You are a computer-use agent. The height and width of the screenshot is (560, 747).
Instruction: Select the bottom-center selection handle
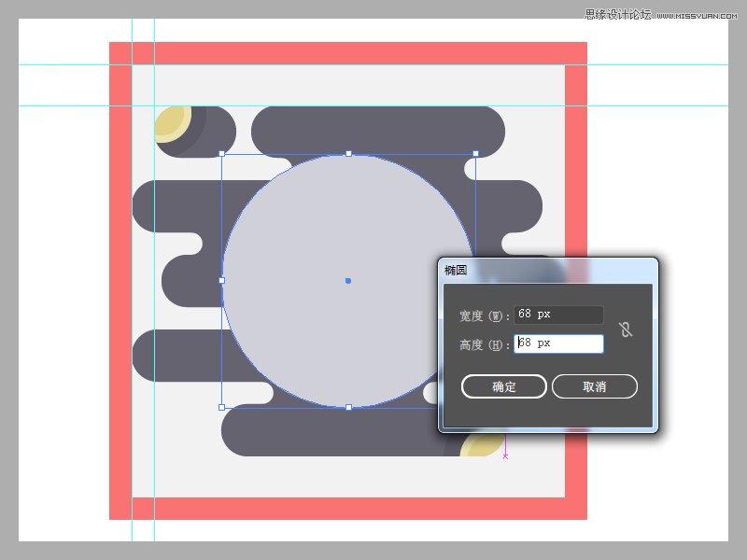(348, 407)
